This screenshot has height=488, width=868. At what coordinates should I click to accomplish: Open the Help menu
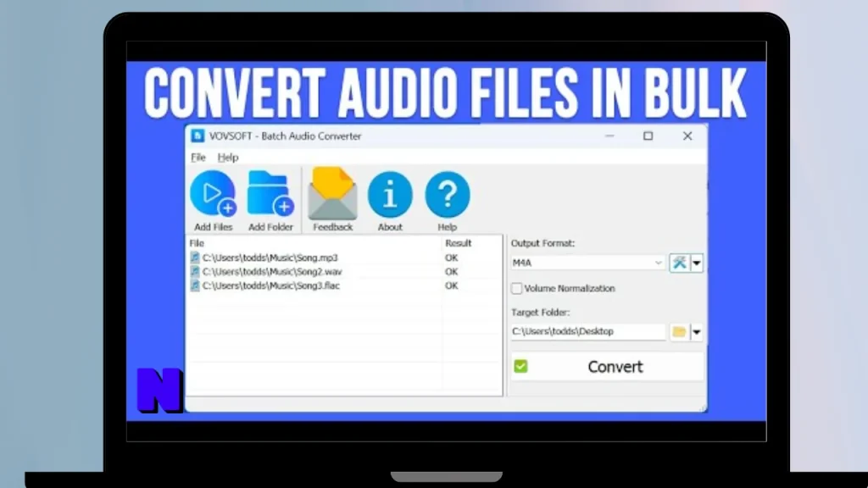click(227, 157)
